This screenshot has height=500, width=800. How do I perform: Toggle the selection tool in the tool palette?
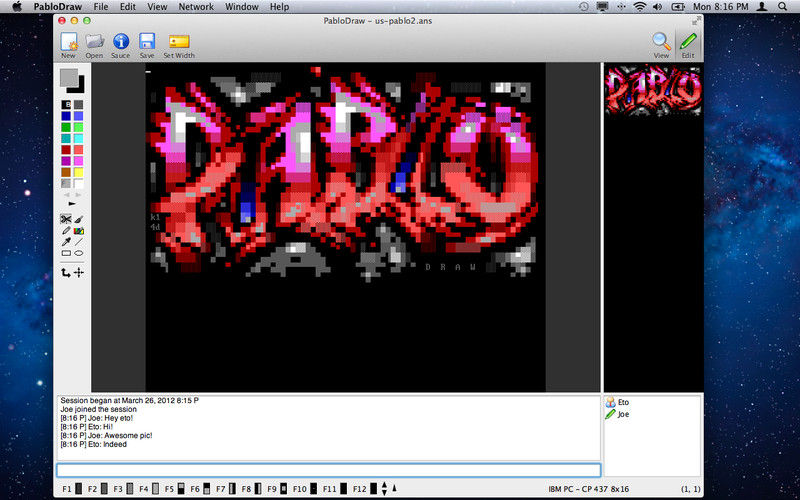coord(66,218)
